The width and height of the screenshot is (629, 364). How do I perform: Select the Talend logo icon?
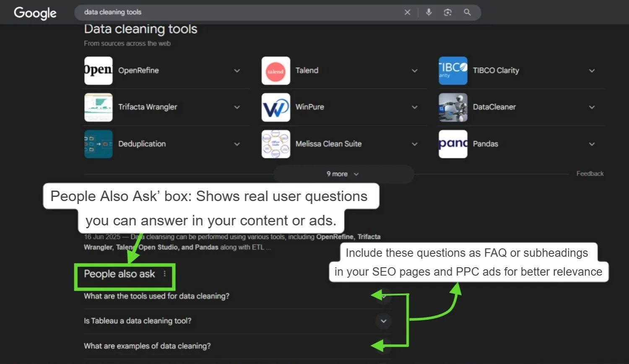click(x=276, y=71)
